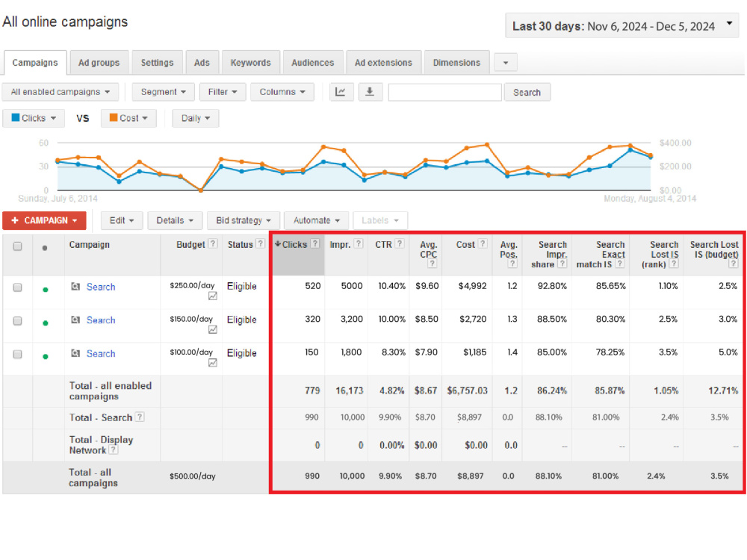Open the Bid strategy dropdown
Screen dimensions: 747x560
[x=244, y=220]
